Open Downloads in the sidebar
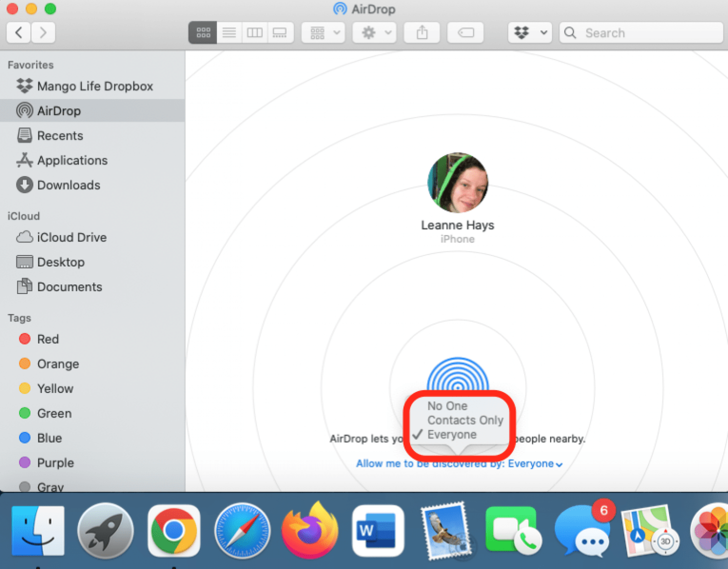Viewport: 728px width, 569px height. pos(68,185)
